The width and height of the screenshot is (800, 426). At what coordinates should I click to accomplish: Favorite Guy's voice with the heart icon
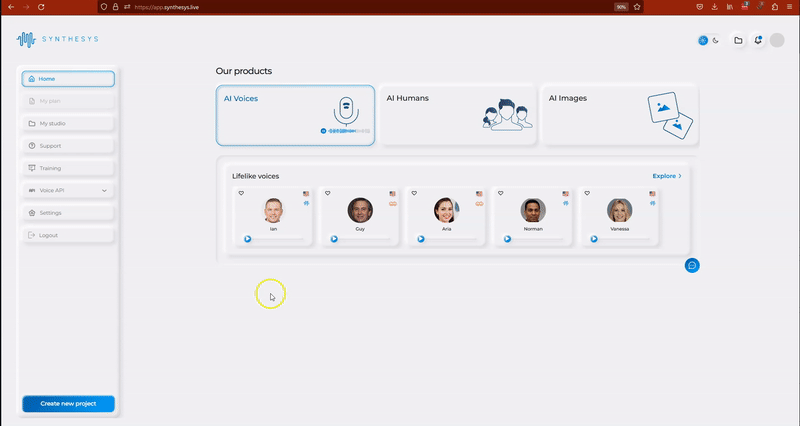(328, 193)
